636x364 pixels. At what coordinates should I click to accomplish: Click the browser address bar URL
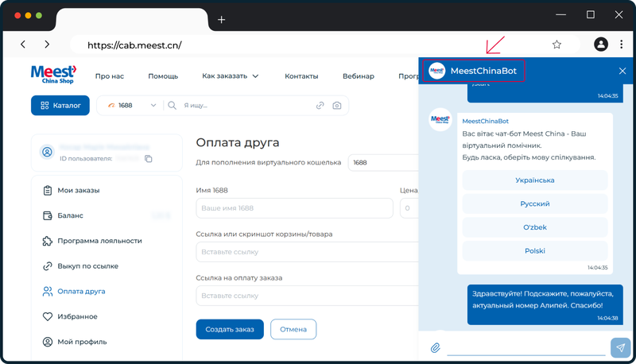[x=134, y=45]
